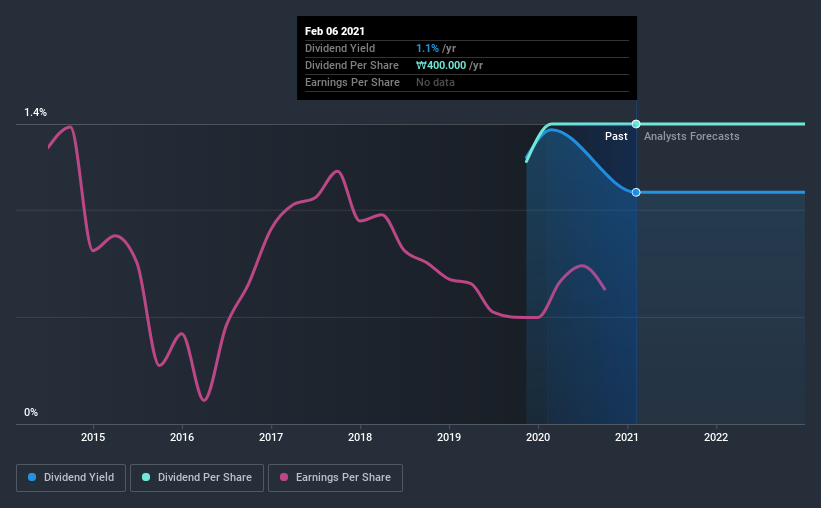Select the 2022 x-axis label
Screen dimensions: 821x508
point(716,437)
